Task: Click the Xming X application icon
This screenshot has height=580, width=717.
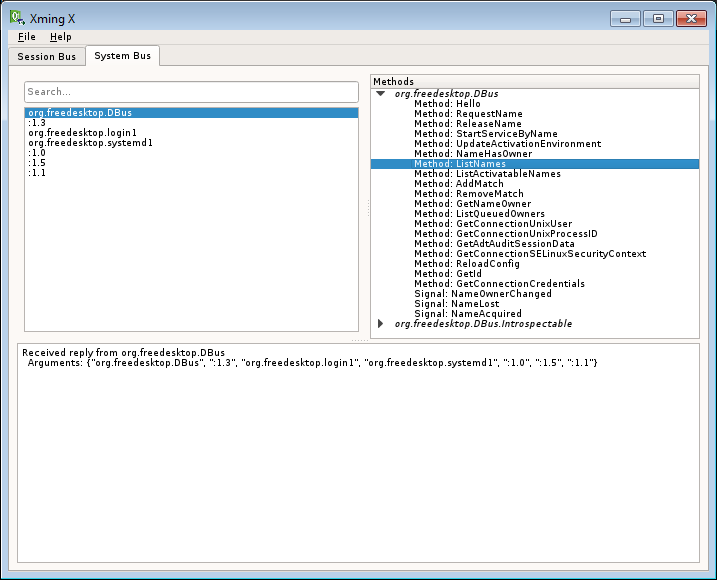Action: [x=17, y=18]
